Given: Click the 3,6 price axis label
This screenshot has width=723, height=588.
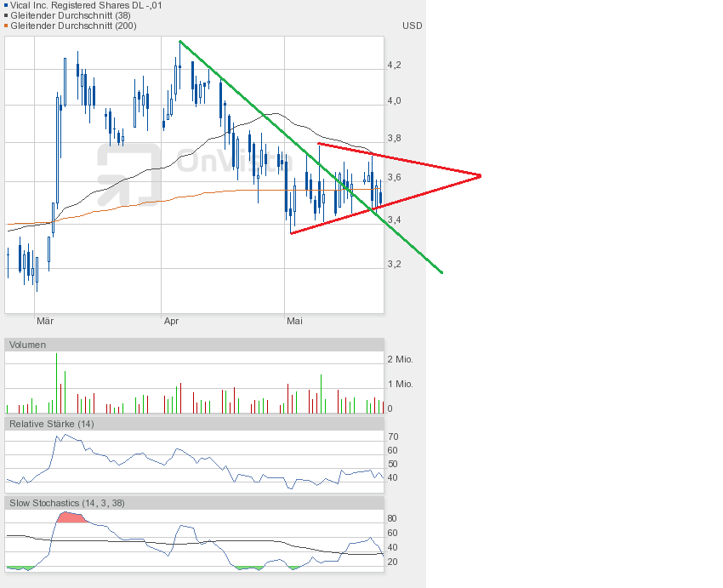Looking at the screenshot, I should tap(394, 178).
